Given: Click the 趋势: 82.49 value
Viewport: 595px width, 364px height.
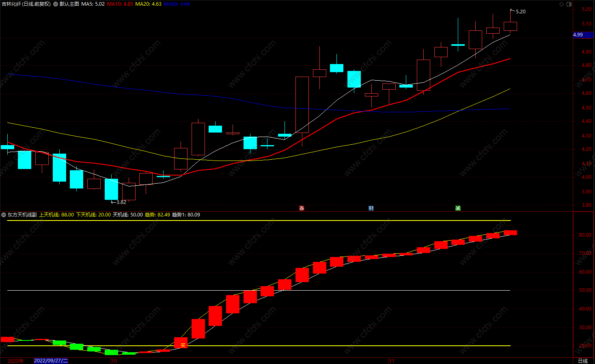Looking at the screenshot, I should pos(157,215).
